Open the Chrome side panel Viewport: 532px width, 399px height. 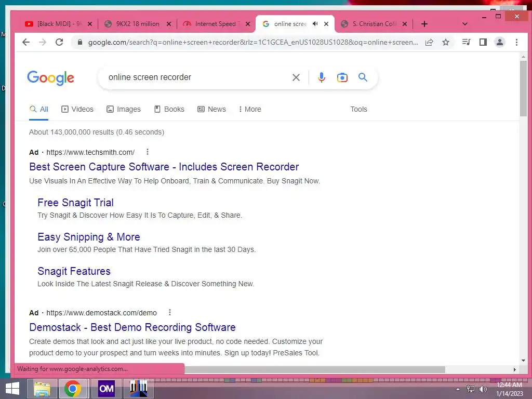(x=483, y=42)
